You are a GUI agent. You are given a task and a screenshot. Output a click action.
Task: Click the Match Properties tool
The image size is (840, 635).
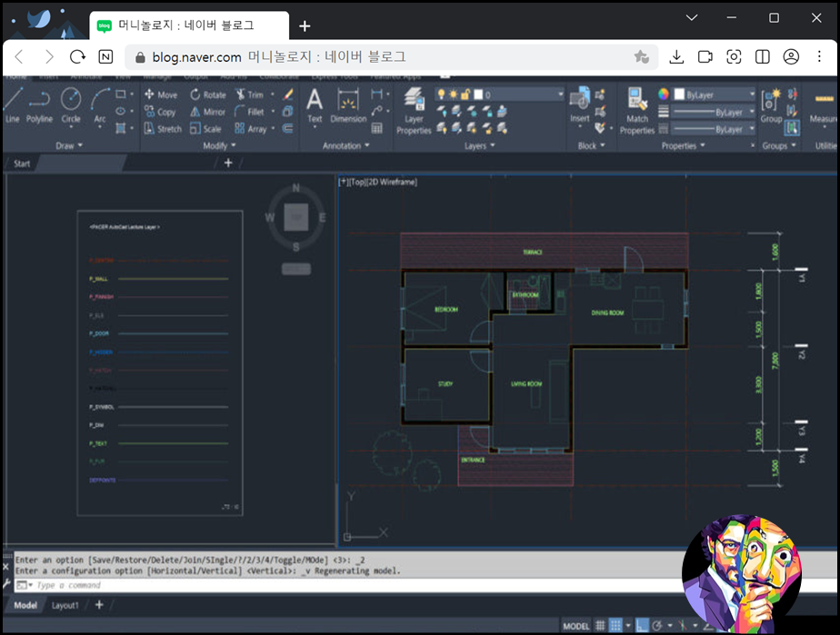pos(637,111)
